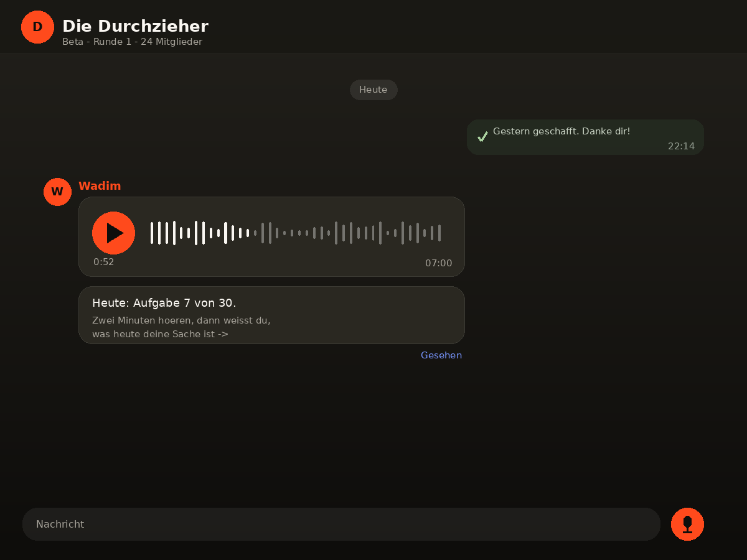This screenshot has width=747, height=560.
Task: Open the message Heute: Aufgabe 7 von 30.
Action: (x=271, y=315)
